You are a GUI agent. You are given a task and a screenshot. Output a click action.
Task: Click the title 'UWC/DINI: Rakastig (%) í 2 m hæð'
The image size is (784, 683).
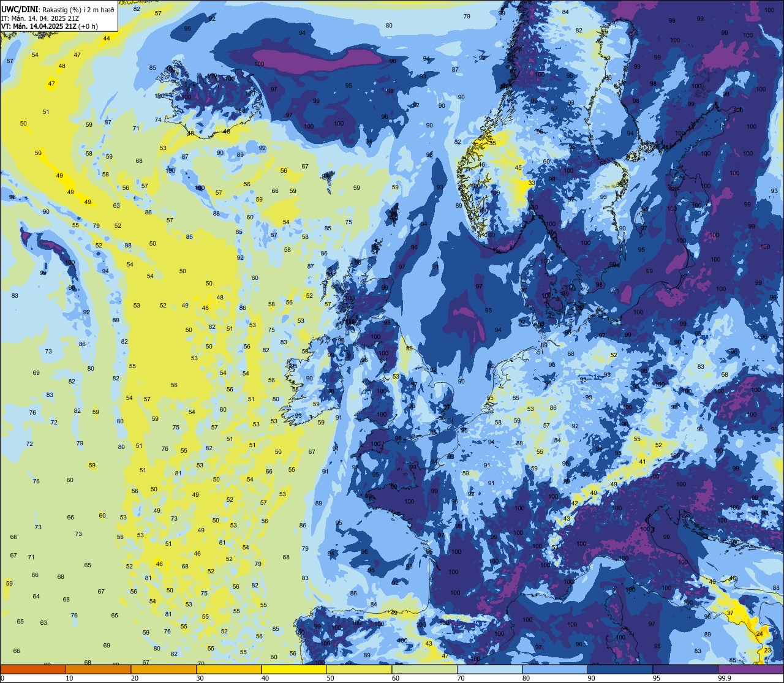point(58,9)
